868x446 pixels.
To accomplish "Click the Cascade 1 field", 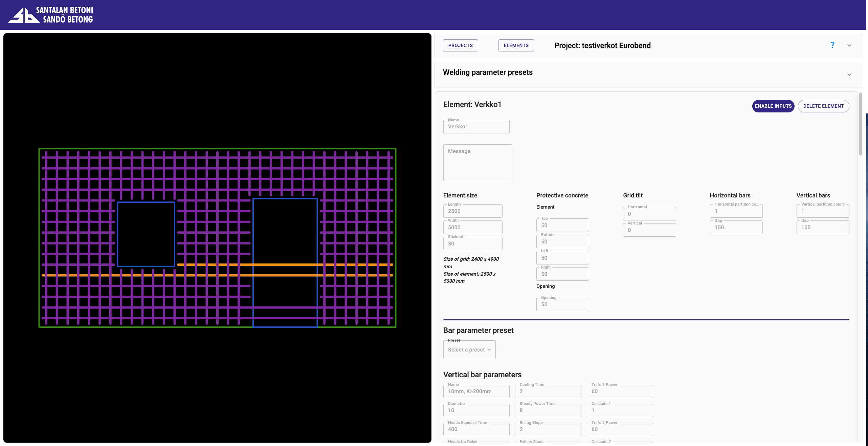I will (x=620, y=410).
